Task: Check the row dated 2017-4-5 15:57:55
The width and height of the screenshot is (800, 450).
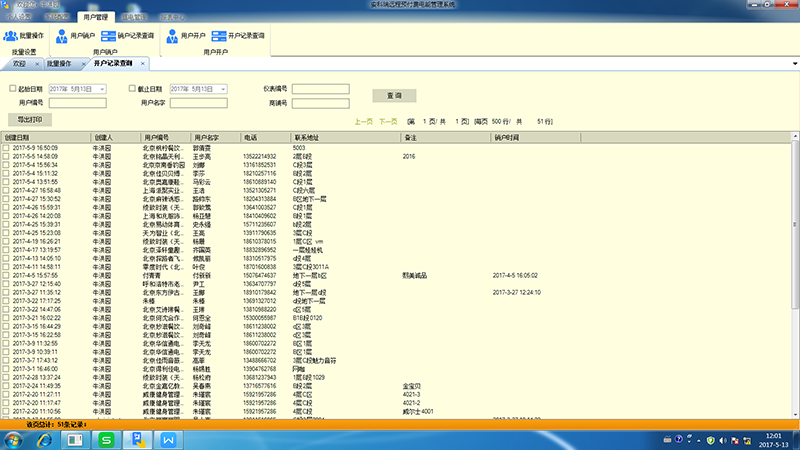Action: click(x=6, y=276)
